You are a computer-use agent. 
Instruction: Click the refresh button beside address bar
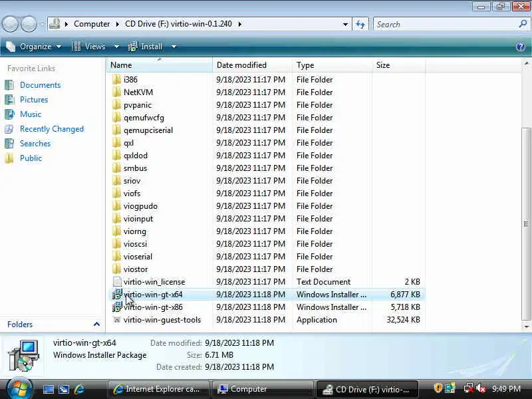tap(360, 24)
